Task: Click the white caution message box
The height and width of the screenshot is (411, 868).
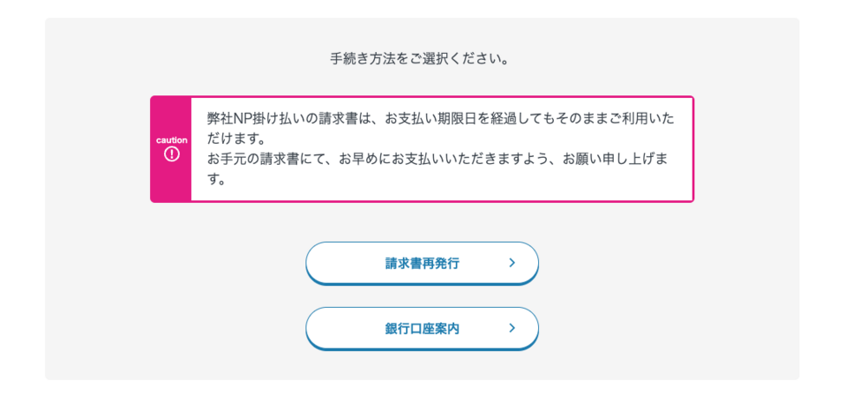Action: (x=443, y=149)
